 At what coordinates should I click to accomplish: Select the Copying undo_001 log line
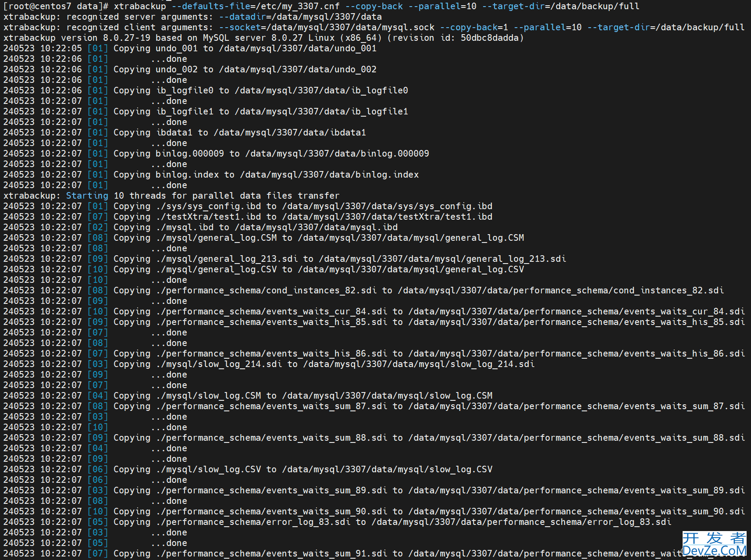pyautogui.click(x=190, y=48)
